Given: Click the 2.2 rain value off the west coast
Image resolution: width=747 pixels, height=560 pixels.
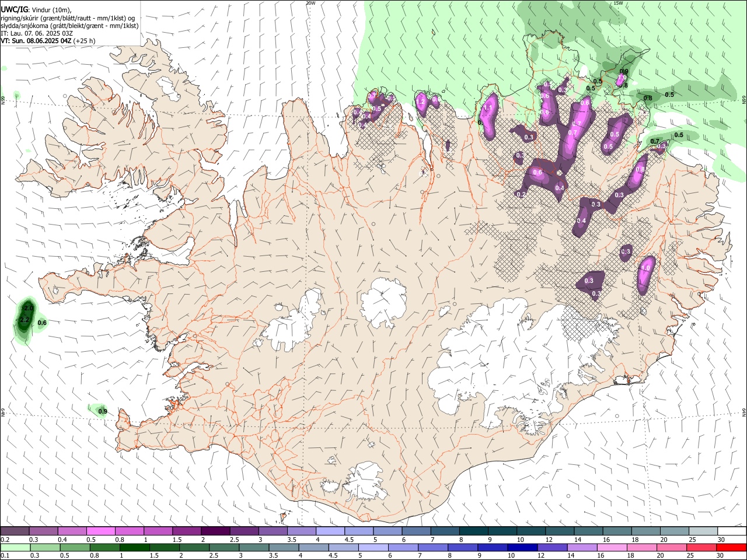Looking at the screenshot, I should click(x=25, y=320).
